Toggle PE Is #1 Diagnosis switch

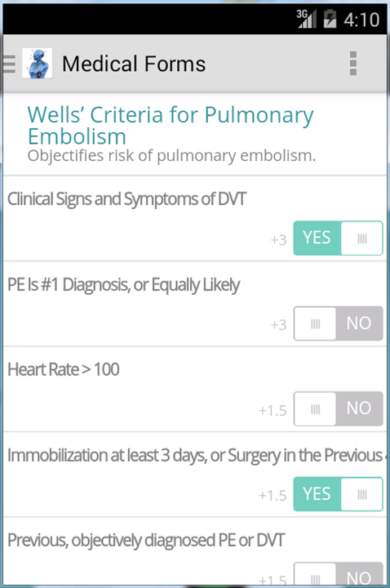tap(338, 323)
